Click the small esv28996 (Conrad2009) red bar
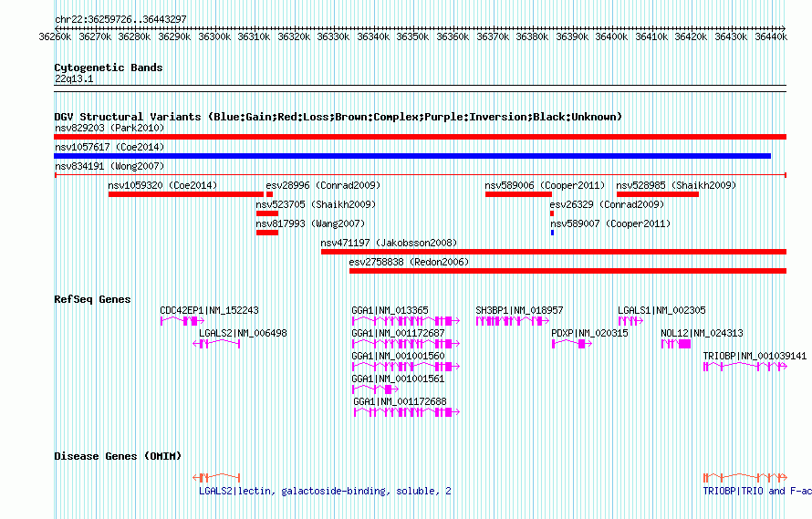 (x=269, y=194)
